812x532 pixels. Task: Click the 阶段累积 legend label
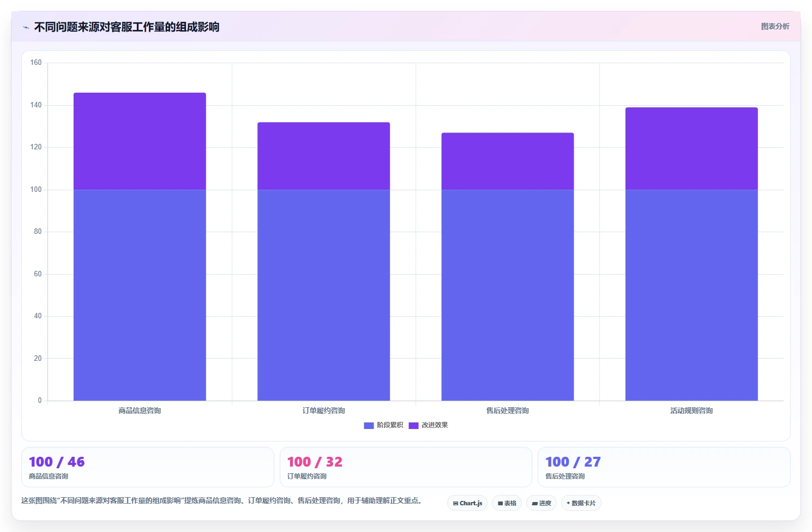coord(390,425)
